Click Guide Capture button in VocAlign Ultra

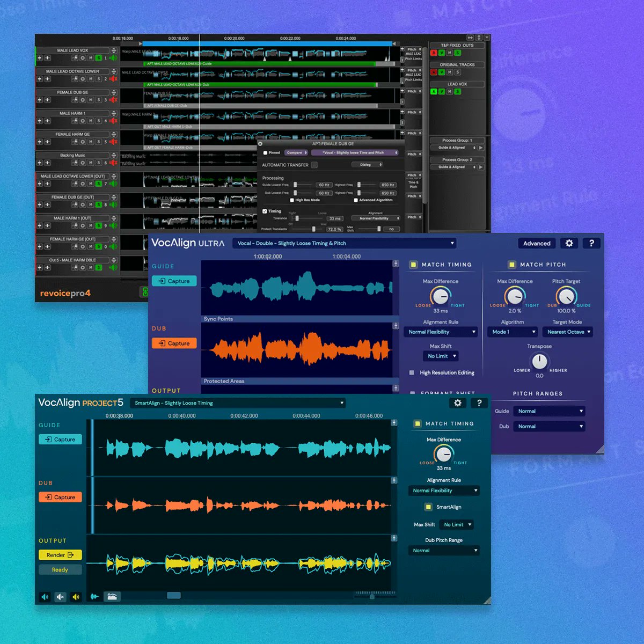pyautogui.click(x=174, y=281)
